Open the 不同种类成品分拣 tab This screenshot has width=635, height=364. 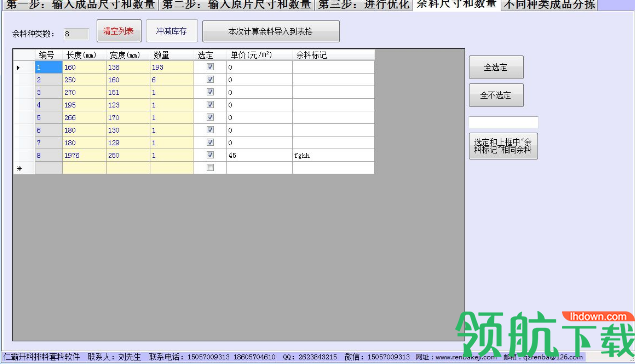(x=549, y=5)
